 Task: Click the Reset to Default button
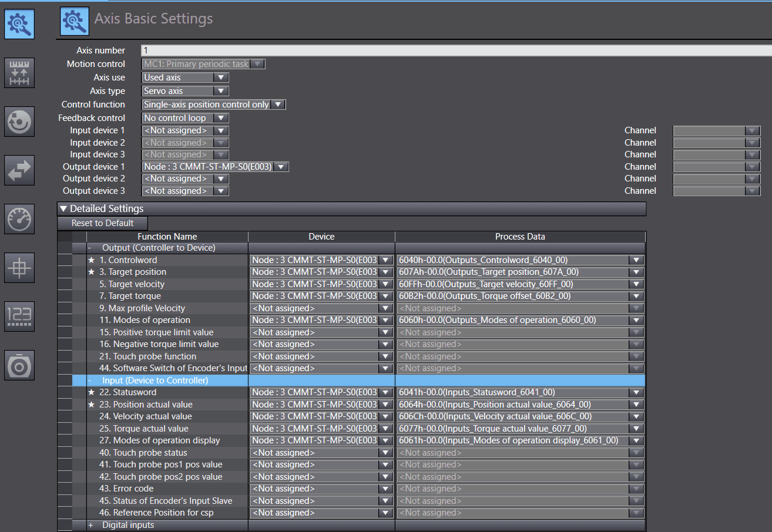coord(102,223)
